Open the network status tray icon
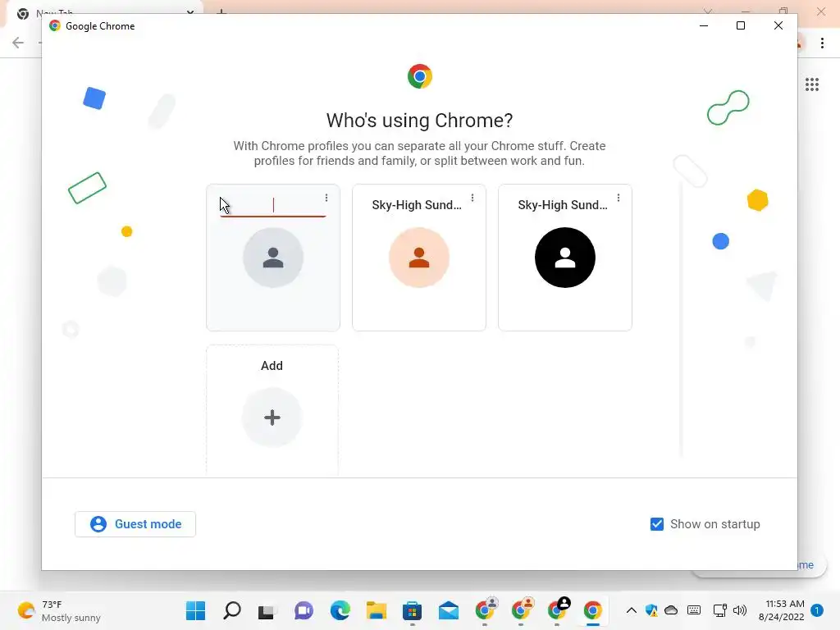 point(720,610)
